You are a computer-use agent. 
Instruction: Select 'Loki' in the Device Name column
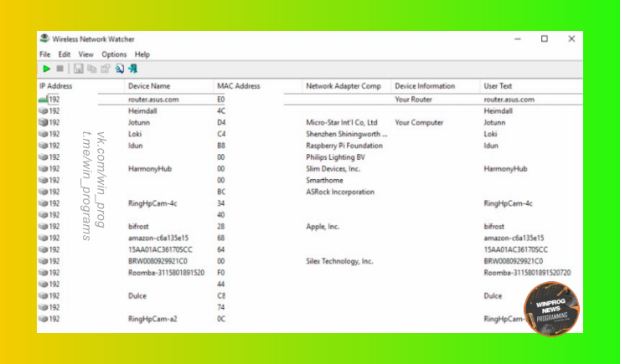point(134,134)
